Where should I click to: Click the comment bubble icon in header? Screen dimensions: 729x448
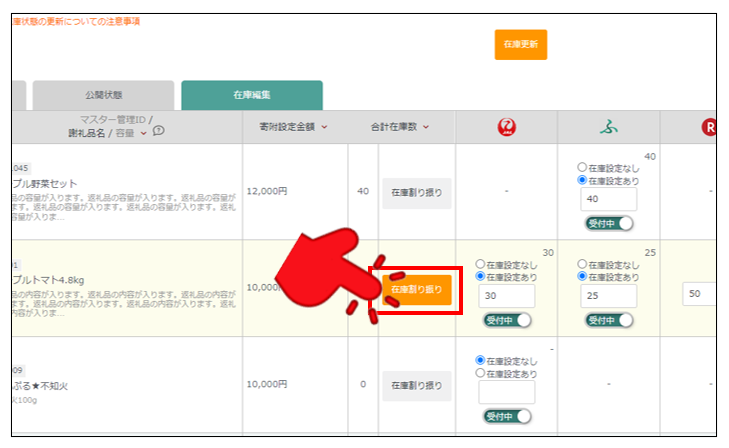(x=158, y=132)
